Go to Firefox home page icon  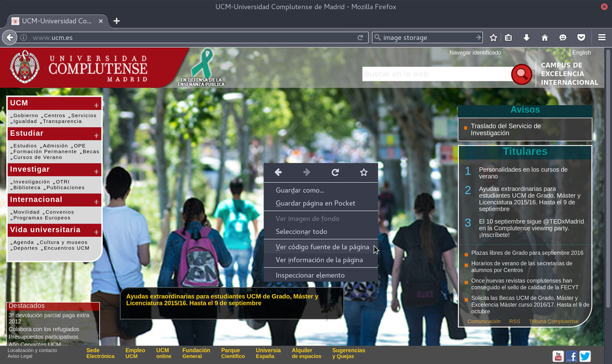click(544, 38)
